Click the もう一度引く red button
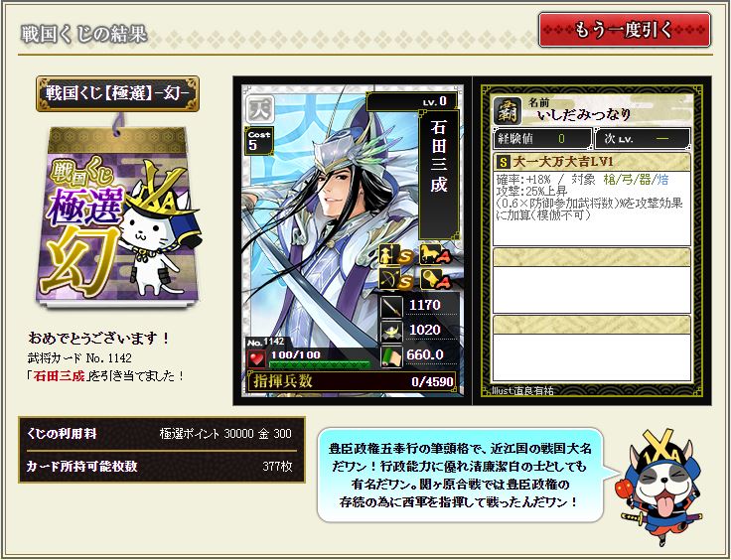Screen dimensions: 731x560 pos(625,30)
